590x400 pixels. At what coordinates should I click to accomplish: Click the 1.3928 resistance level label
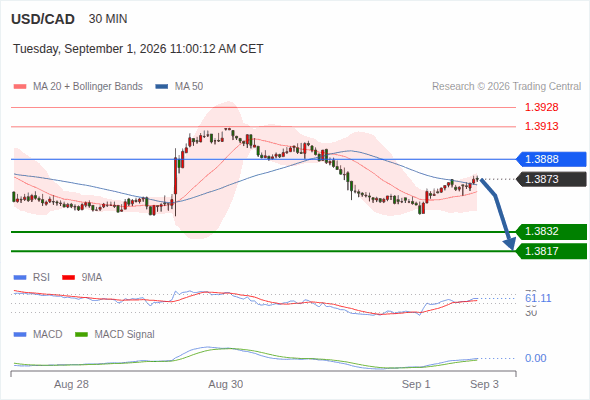click(541, 107)
